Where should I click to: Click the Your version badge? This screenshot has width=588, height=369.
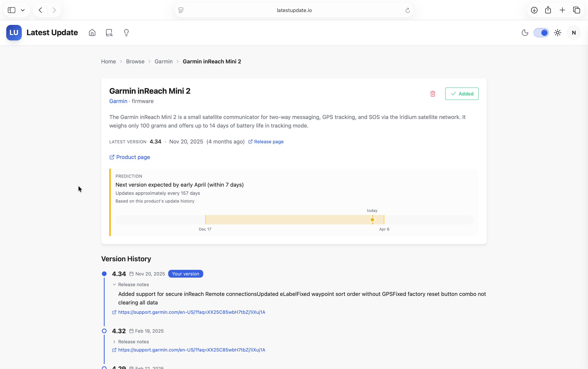click(x=185, y=274)
